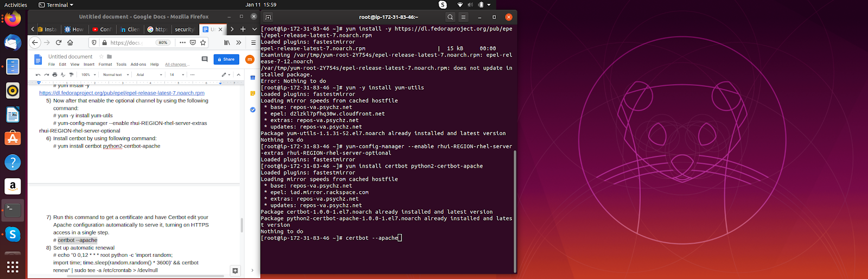Screen dimensions: 868x279
Task: Open tracking protection shield in the address bar
Action: [94, 42]
